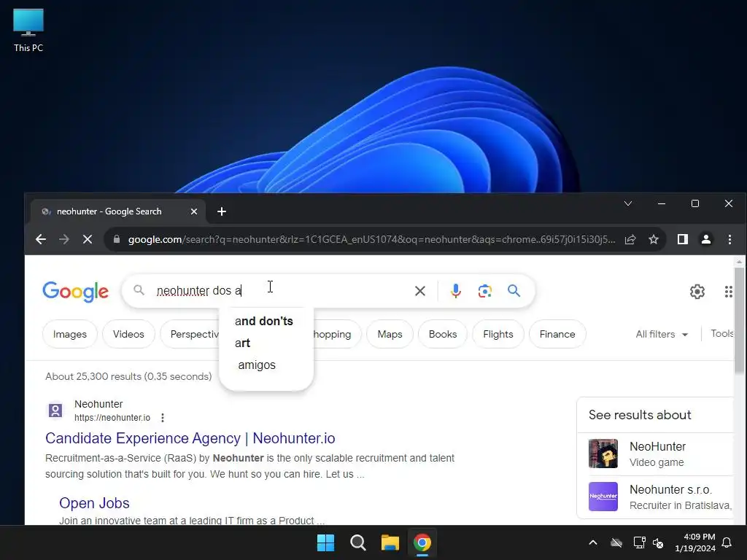Close the neohunter Google Search tab

pyautogui.click(x=194, y=211)
